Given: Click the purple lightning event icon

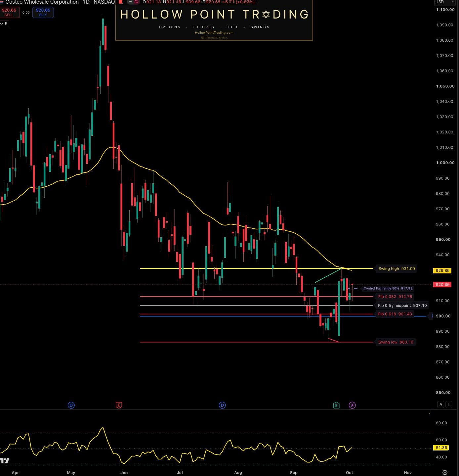Looking at the screenshot, I should coord(352,405).
